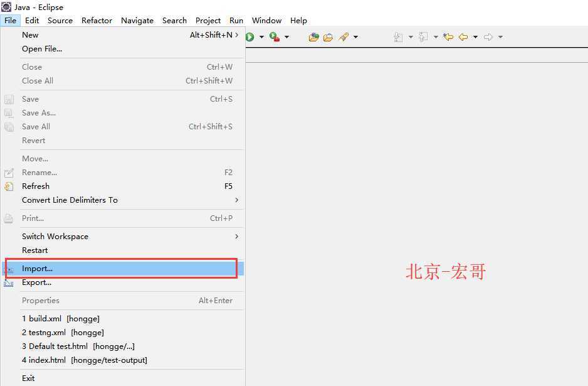The width and height of the screenshot is (588, 386).
Task: Open the Project menu
Action: point(208,20)
